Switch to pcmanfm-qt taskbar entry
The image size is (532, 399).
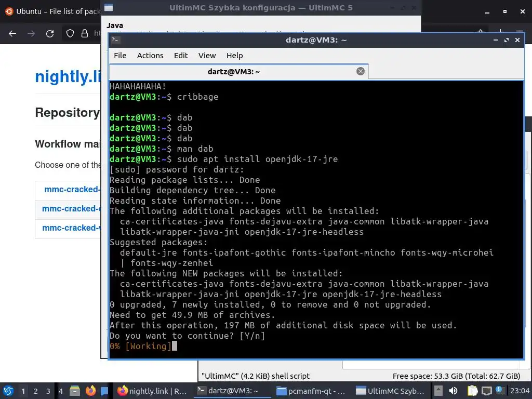pos(312,391)
